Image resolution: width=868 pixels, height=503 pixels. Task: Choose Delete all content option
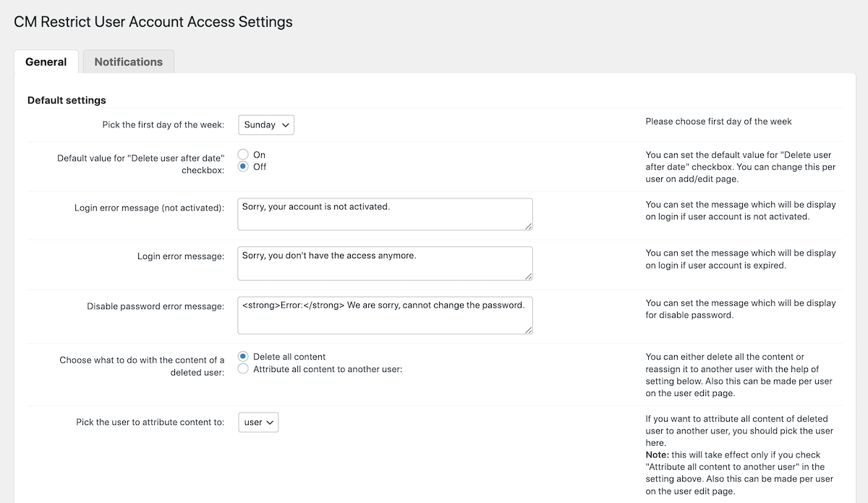(244, 357)
